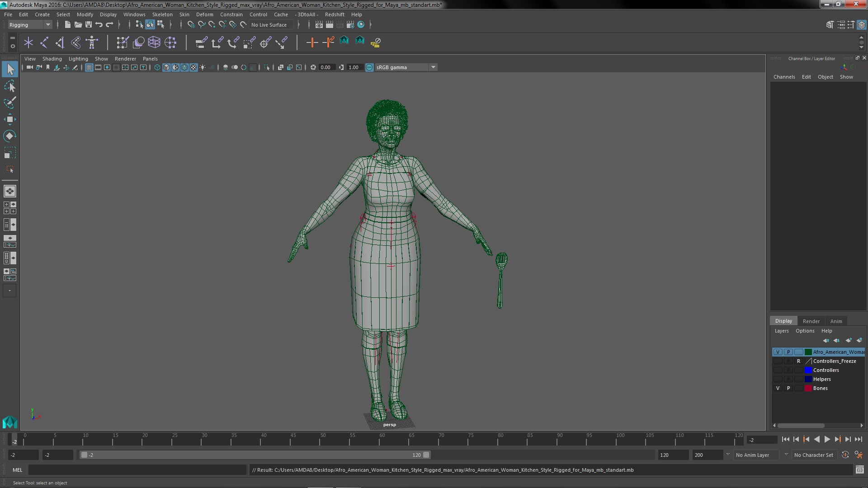Click the Play forwards button
Screen dimensions: 868x488
(827, 439)
